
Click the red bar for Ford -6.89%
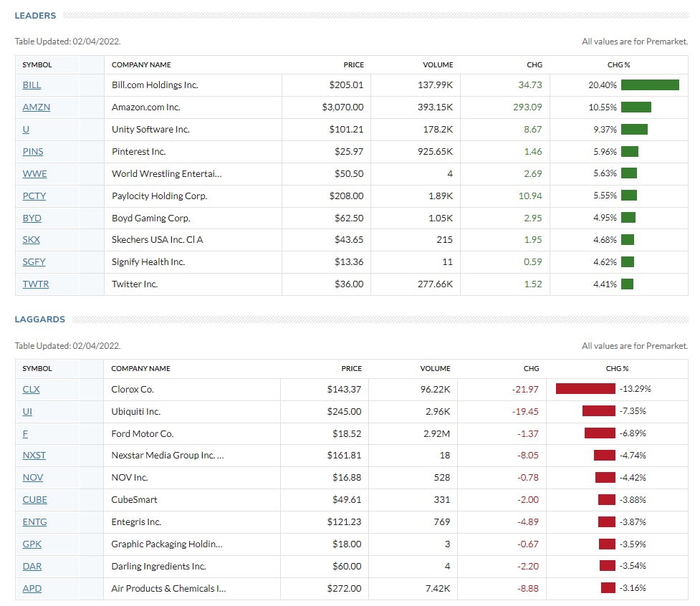point(600,433)
